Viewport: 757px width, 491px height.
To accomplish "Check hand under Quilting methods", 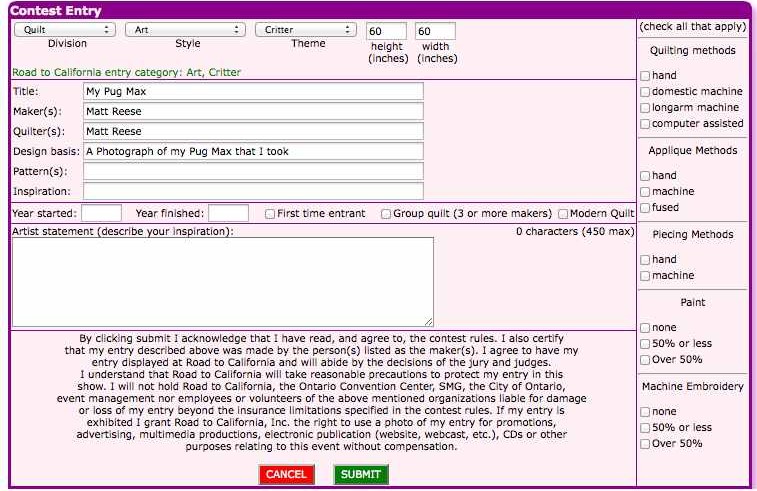I will [645, 76].
